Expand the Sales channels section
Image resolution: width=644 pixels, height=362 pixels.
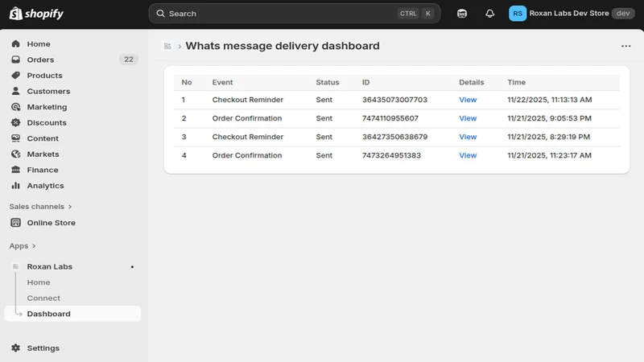pyautogui.click(x=41, y=207)
